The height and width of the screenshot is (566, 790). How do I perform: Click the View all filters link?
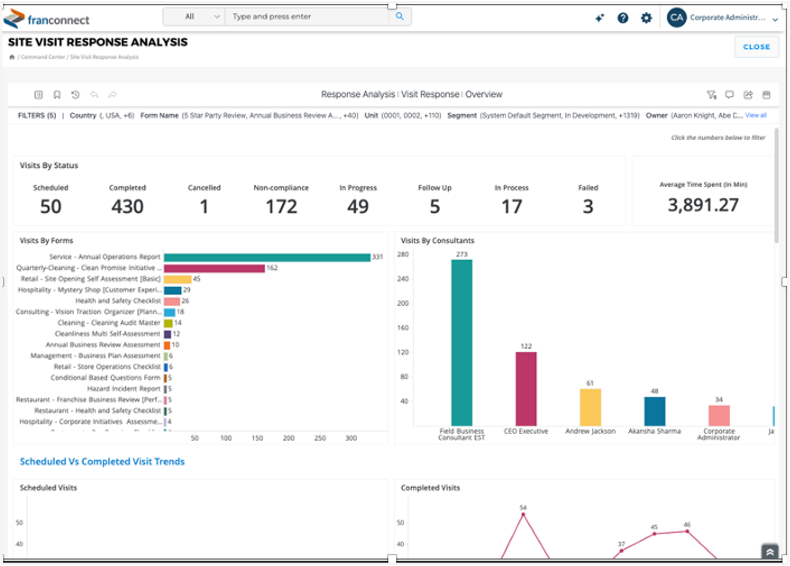(756, 115)
